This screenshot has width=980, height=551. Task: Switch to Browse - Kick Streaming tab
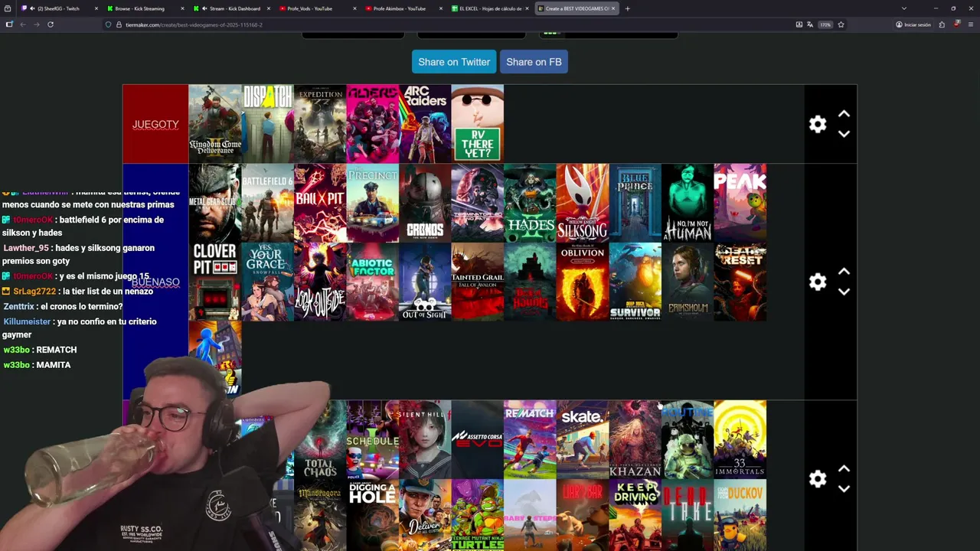[145, 8]
